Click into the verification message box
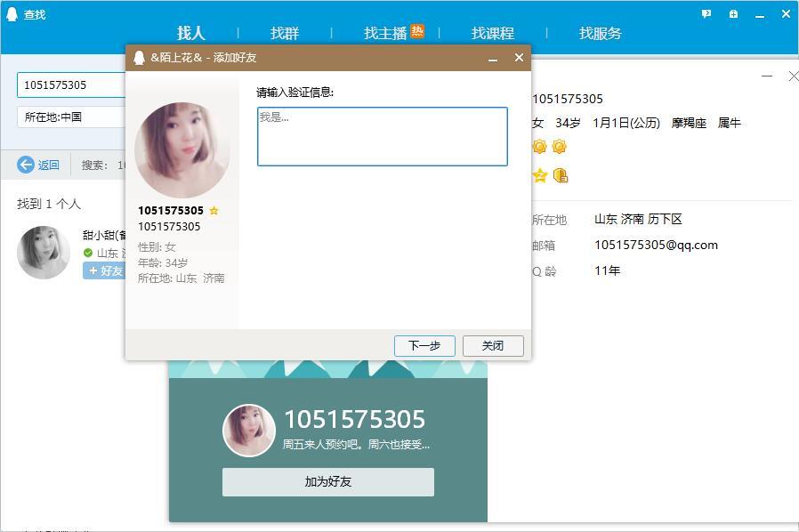Screen dimensions: 799x532 383,136
